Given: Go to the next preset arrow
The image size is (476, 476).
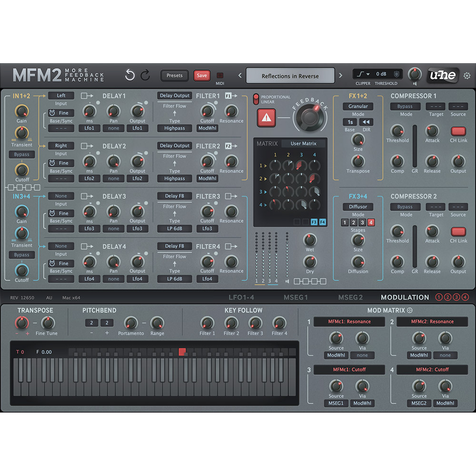Looking at the screenshot, I should pyautogui.click(x=341, y=76).
